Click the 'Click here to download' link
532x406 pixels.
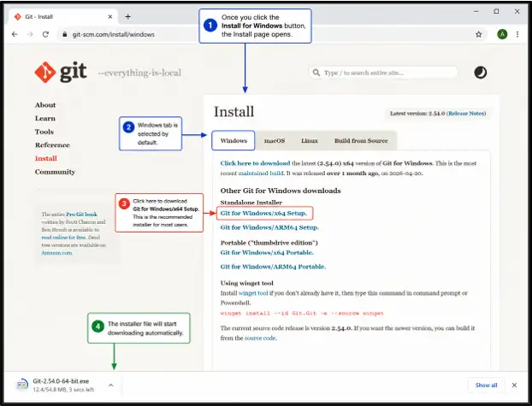(255, 163)
